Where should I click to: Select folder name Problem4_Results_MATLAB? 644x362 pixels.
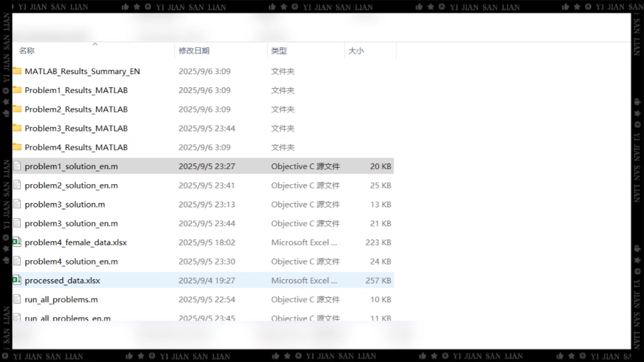(x=76, y=147)
